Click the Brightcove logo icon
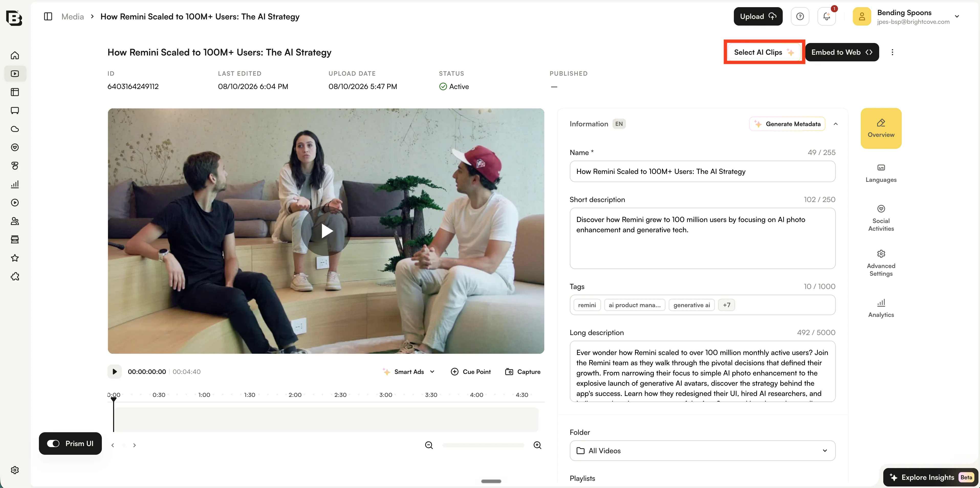This screenshot has width=980, height=488. [14, 18]
